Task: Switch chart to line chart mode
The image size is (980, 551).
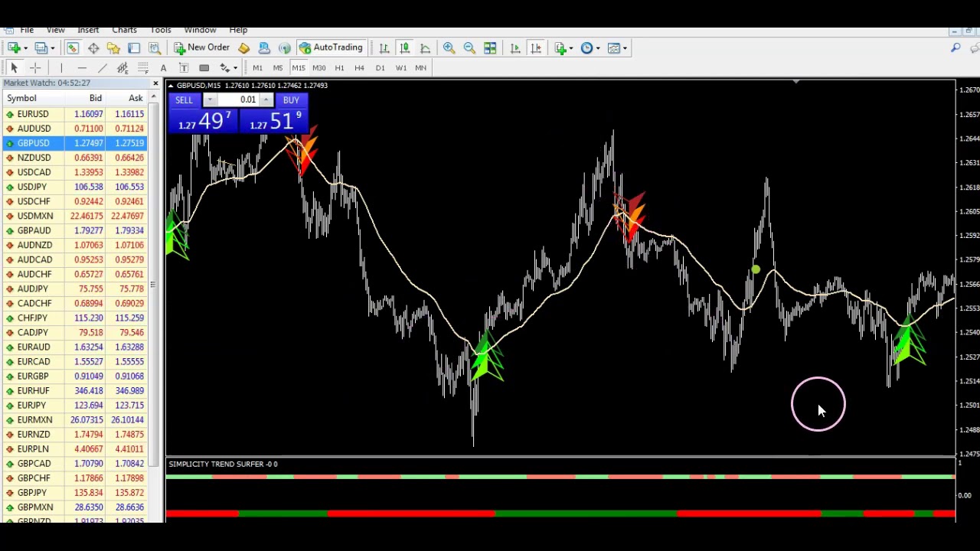Action: 425,48
